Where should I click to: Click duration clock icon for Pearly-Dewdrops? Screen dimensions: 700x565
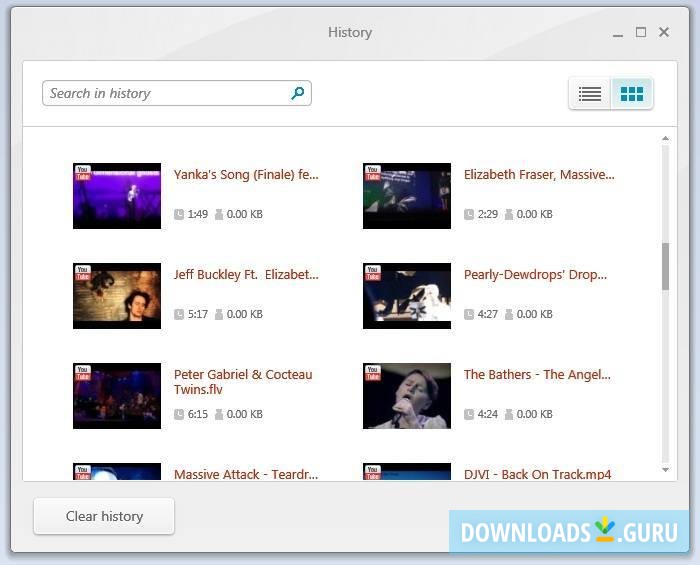click(x=469, y=315)
